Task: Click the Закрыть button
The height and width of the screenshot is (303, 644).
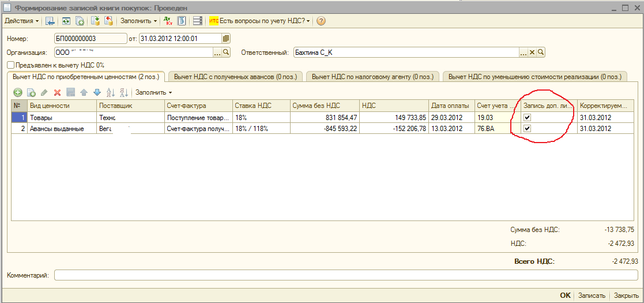Action: click(626, 295)
